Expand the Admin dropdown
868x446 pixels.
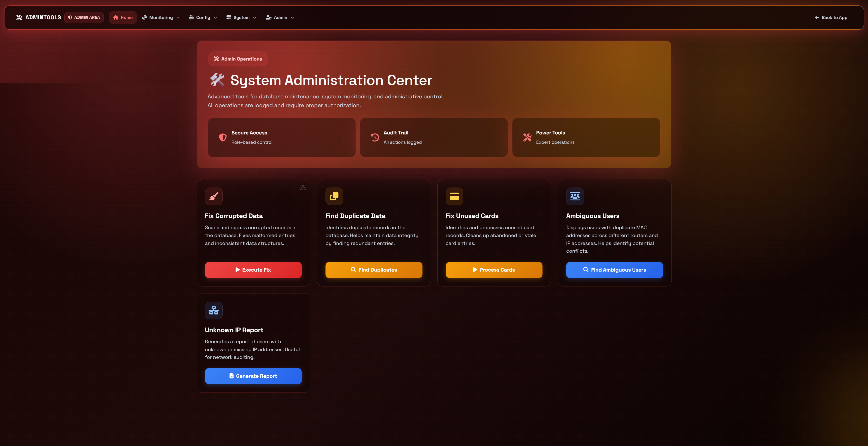click(x=280, y=17)
